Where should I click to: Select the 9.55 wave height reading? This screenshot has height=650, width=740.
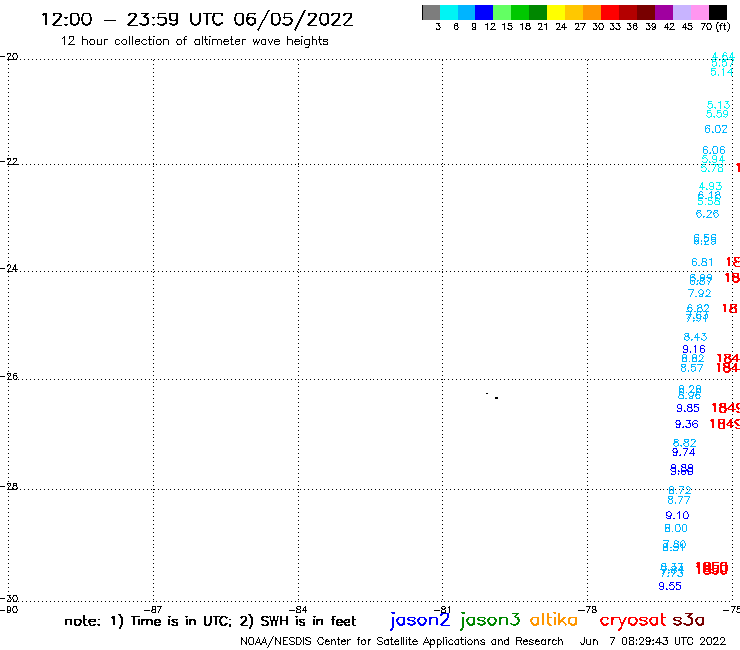(x=670, y=586)
